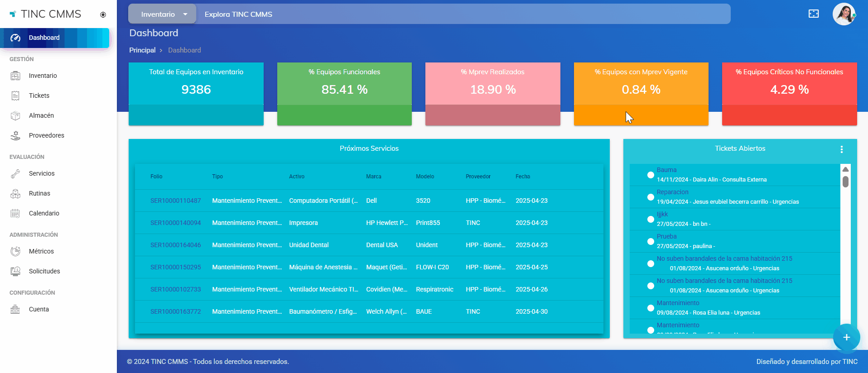
Task: Toggle fullscreen mode icon in header
Action: tap(813, 14)
